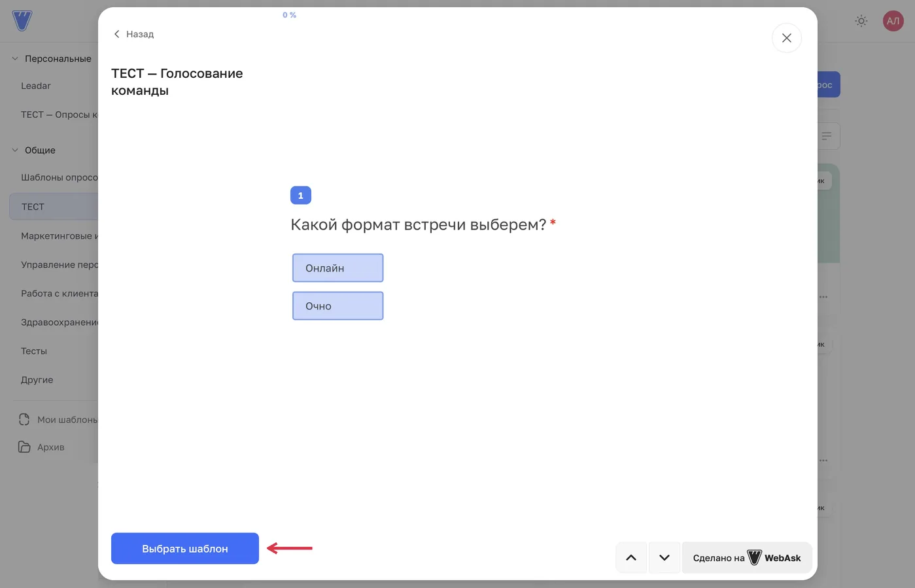Image resolution: width=915 pixels, height=588 pixels.
Task: Open ТЕСТ — Опросы folder in sidebar
Action: (x=59, y=114)
